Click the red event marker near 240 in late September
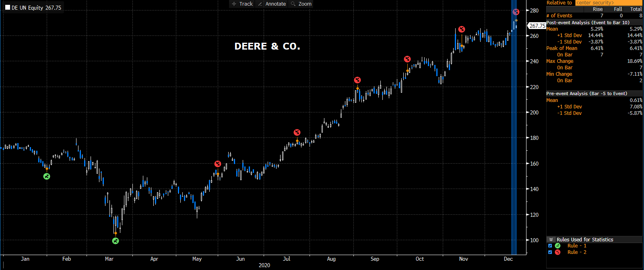The height and width of the screenshot is (270, 644). click(407, 59)
